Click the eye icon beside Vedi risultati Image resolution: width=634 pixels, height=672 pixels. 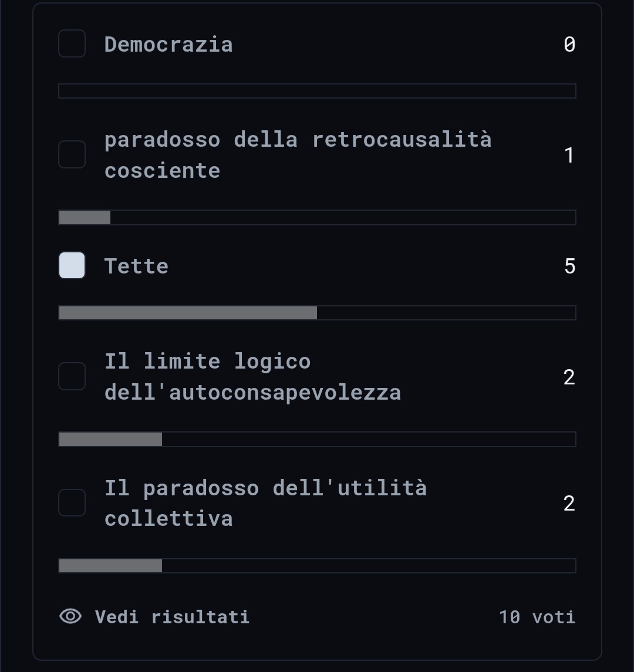[x=70, y=616]
